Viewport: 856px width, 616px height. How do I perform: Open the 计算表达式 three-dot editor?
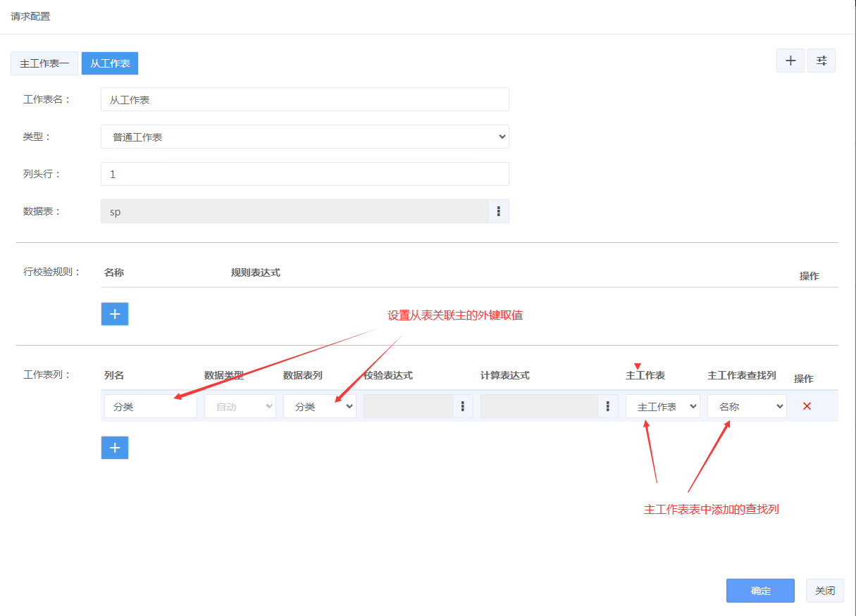[x=607, y=406]
